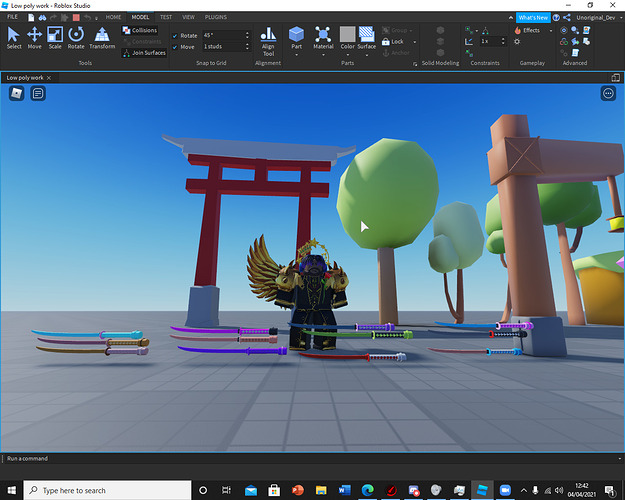Activate the Transform tool
The image size is (625, 500).
[x=102, y=38]
